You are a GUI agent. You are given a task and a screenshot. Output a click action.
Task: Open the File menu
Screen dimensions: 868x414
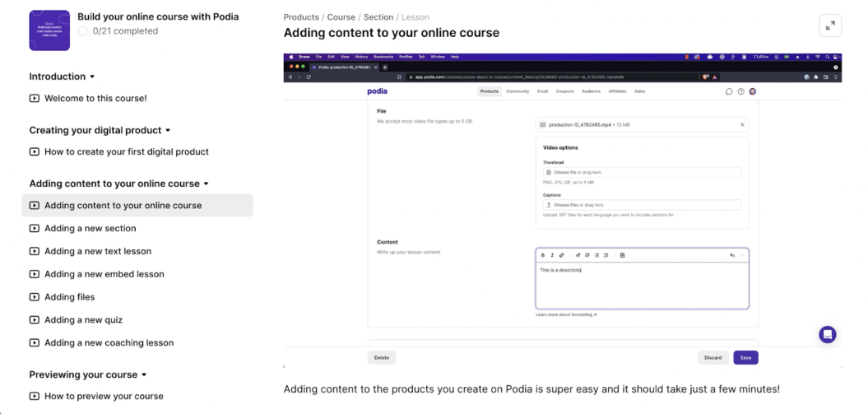click(x=319, y=57)
